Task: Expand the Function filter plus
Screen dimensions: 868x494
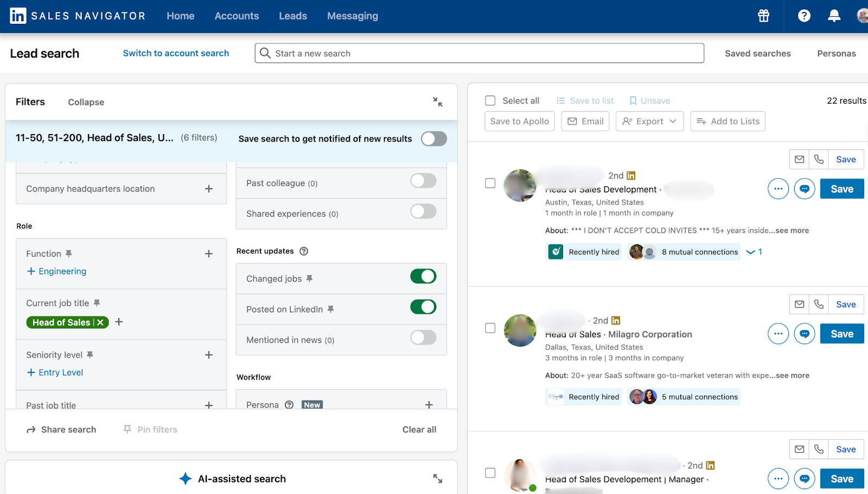Action: pyautogui.click(x=209, y=254)
